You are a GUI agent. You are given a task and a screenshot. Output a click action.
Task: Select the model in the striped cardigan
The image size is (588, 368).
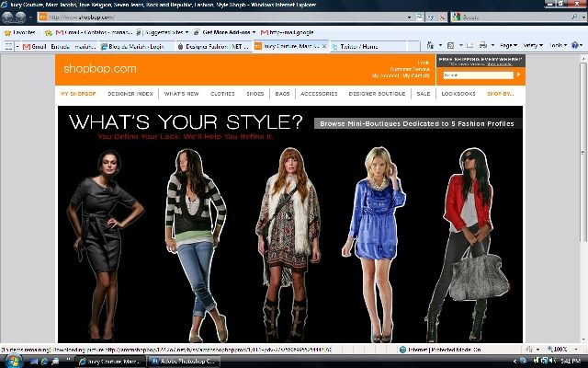coord(196,246)
